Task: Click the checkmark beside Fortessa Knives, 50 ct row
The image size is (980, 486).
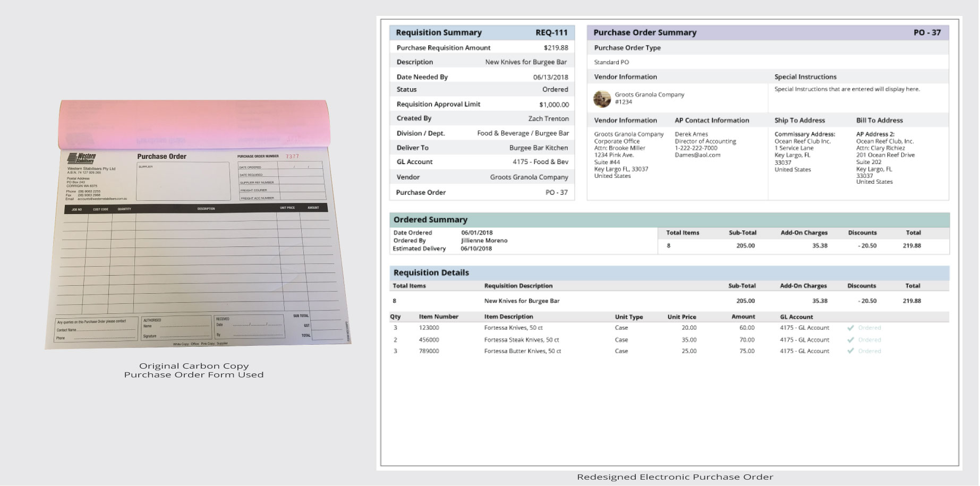Action: point(850,328)
